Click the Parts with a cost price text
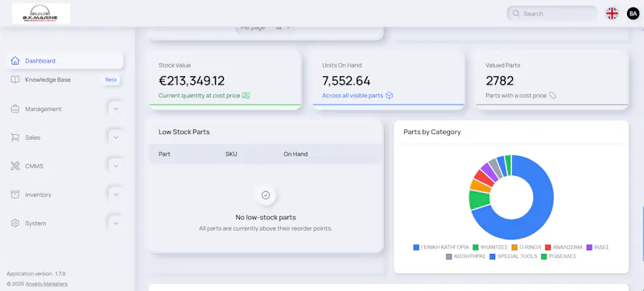Image resolution: width=644 pixels, height=291 pixels. click(x=516, y=96)
